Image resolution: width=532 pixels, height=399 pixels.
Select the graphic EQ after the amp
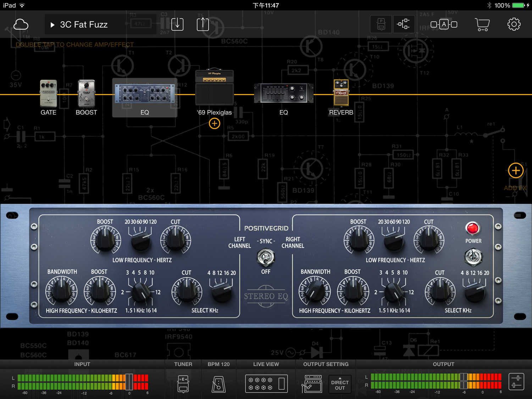pyautogui.click(x=284, y=93)
